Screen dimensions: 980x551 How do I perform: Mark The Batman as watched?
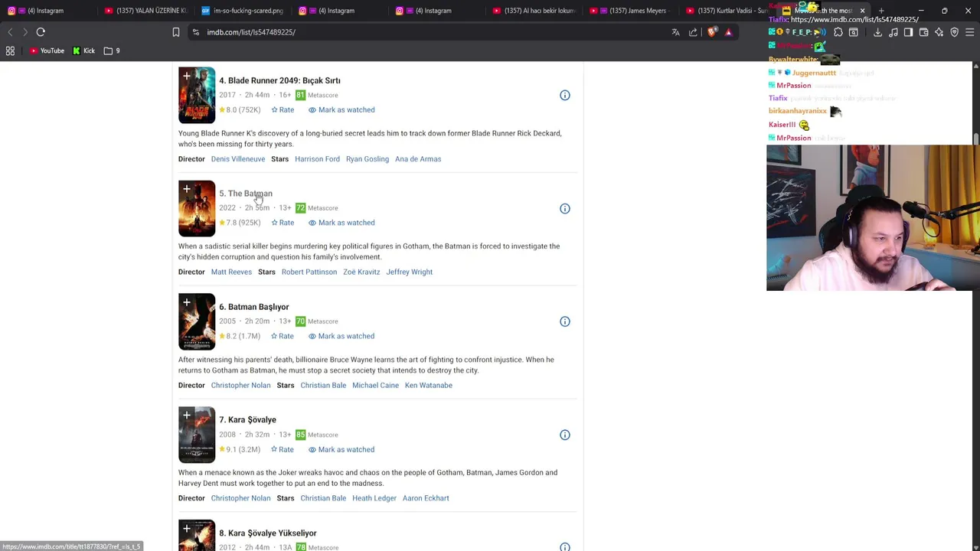341,223
